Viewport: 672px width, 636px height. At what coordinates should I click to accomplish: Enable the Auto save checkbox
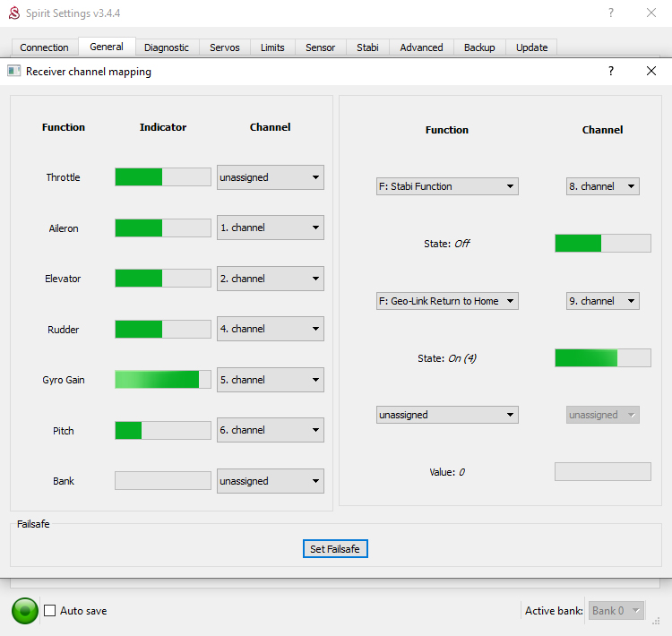pos(51,611)
